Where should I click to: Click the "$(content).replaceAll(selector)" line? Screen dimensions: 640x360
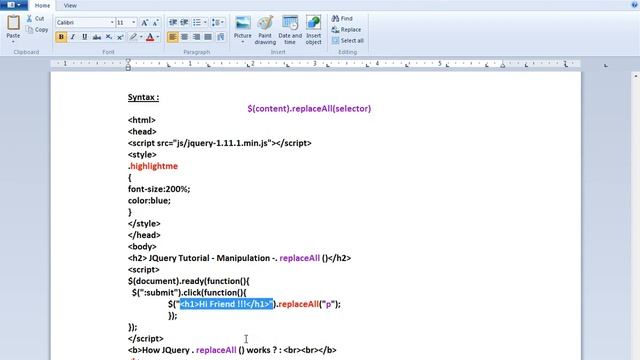(309, 109)
